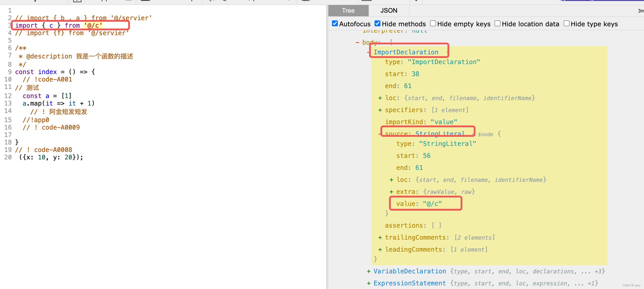Toggle the Autofocus checkbox
The width and height of the screenshot is (644, 289).
[x=334, y=23]
